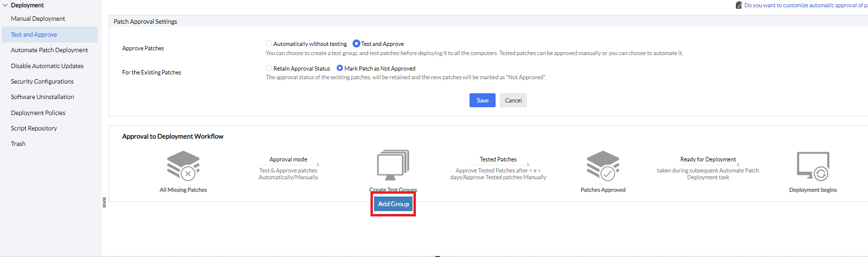
Task: Navigate to Script Repository
Action: click(x=34, y=128)
